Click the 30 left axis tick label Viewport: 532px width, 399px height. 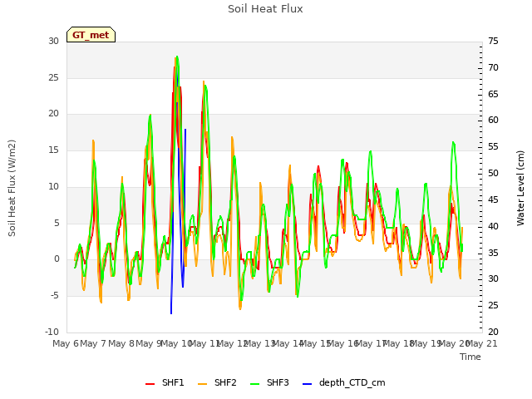click(53, 41)
